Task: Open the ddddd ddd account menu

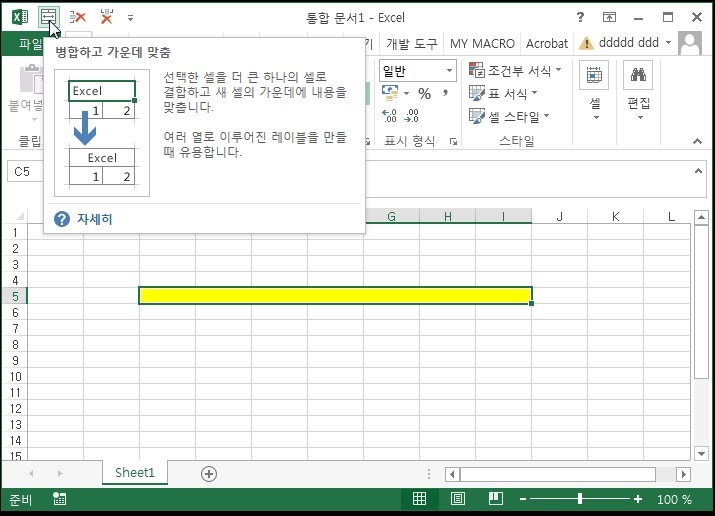Action: pyautogui.click(x=634, y=43)
